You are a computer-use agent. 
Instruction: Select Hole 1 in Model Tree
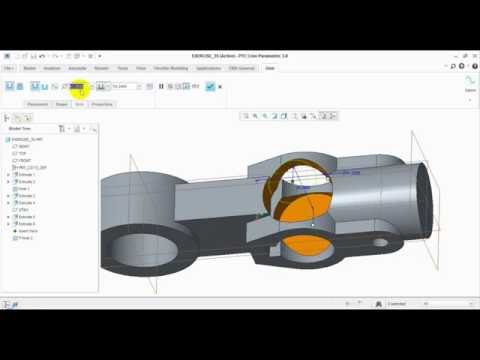point(21,189)
